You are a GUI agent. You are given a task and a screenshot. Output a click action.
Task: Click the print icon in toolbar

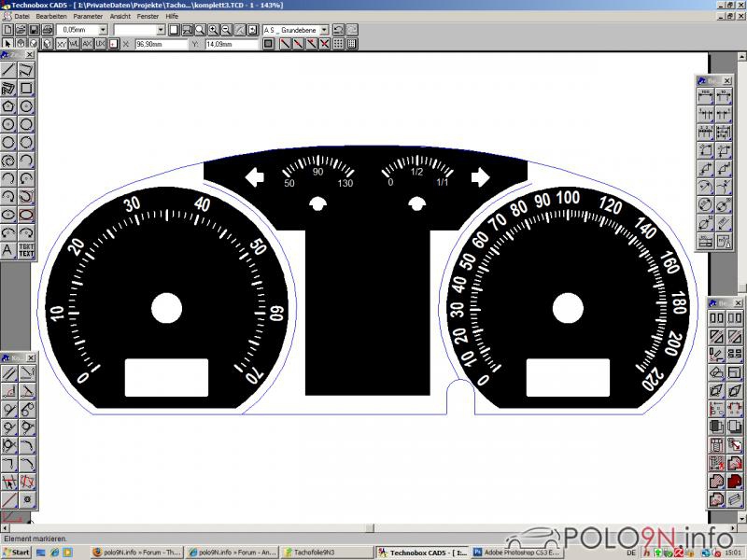pyautogui.click(x=47, y=30)
